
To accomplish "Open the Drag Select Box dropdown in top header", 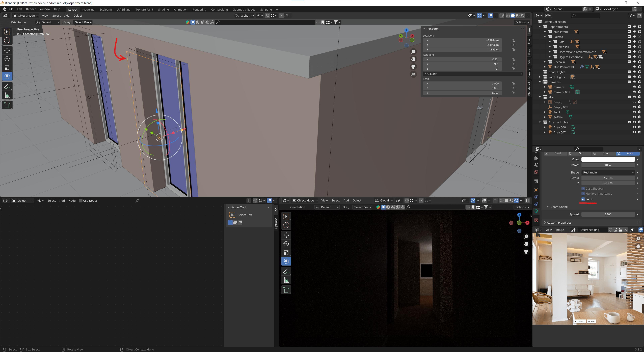I will [83, 22].
